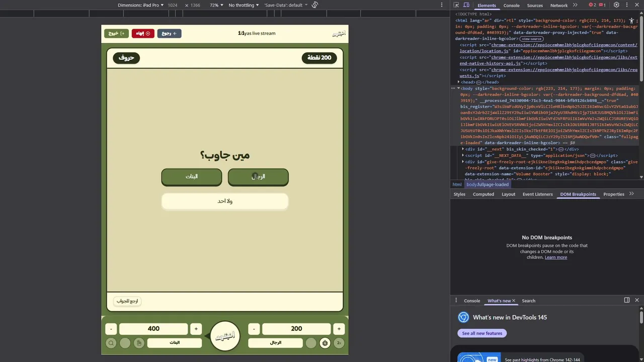This screenshot has height=362, width=644.
Task: Expand the head element node
Action: point(458,82)
